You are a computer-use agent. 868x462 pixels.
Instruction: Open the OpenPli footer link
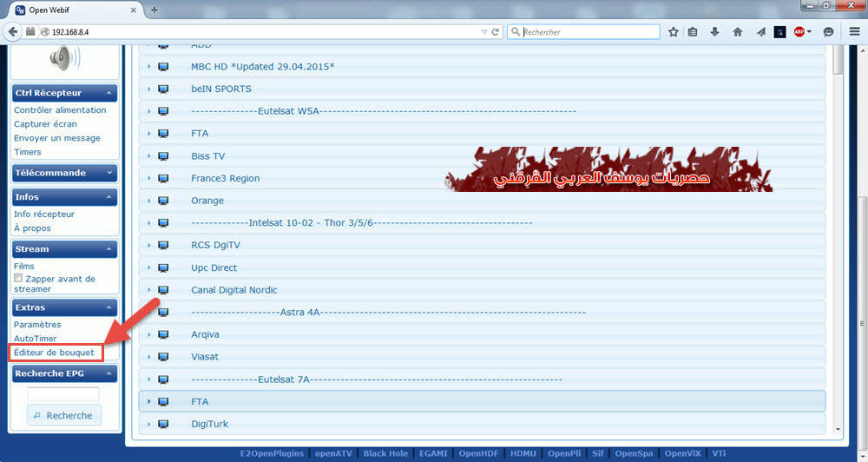click(564, 453)
